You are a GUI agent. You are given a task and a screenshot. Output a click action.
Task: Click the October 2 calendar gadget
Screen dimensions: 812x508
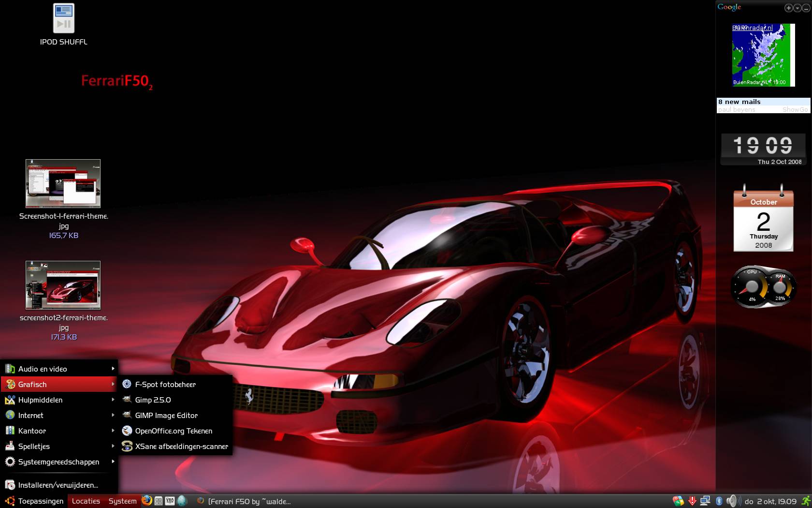[763, 218]
